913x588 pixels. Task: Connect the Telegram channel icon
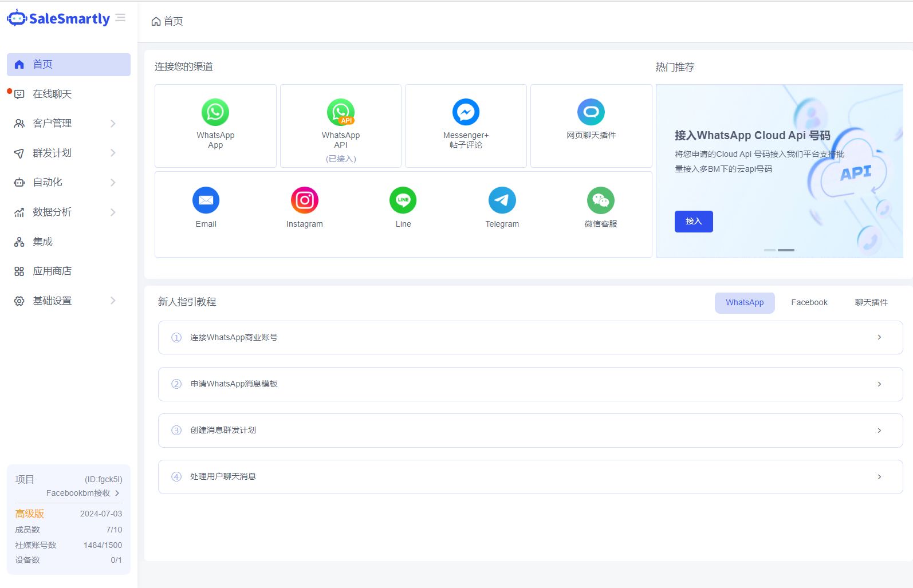click(502, 200)
